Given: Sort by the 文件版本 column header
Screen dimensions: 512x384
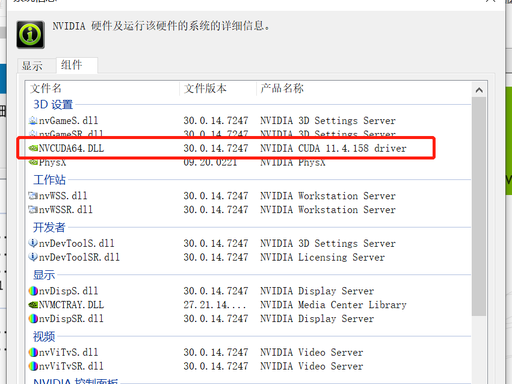Looking at the screenshot, I should click(x=205, y=88).
